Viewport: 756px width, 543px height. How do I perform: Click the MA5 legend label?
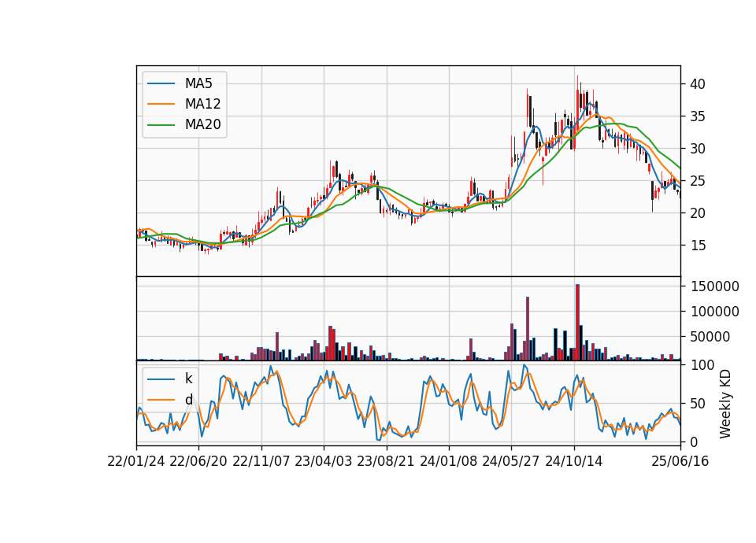point(198,83)
